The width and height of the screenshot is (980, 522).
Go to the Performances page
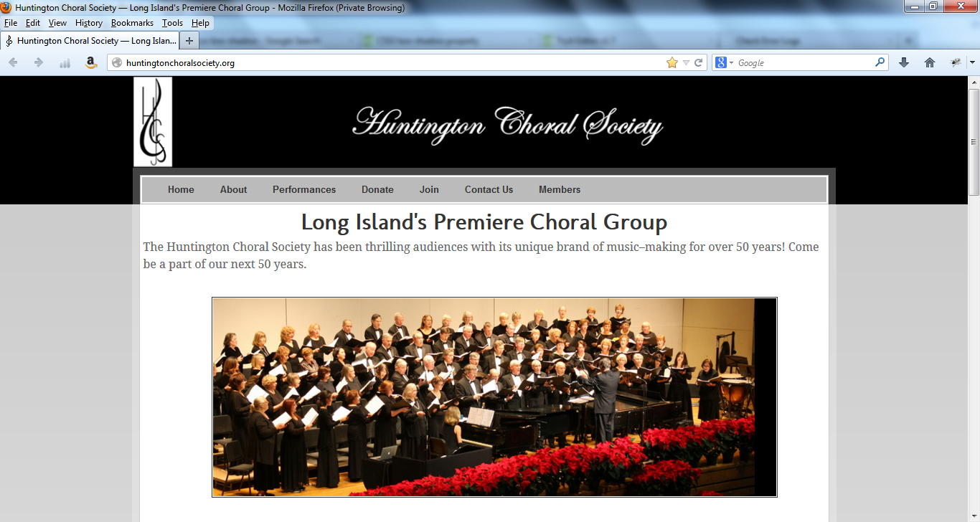(x=304, y=189)
